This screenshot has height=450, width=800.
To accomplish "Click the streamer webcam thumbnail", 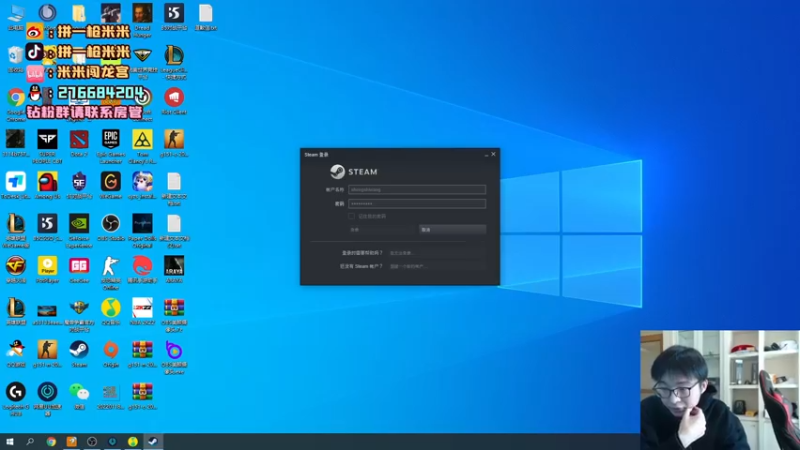I will point(720,390).
